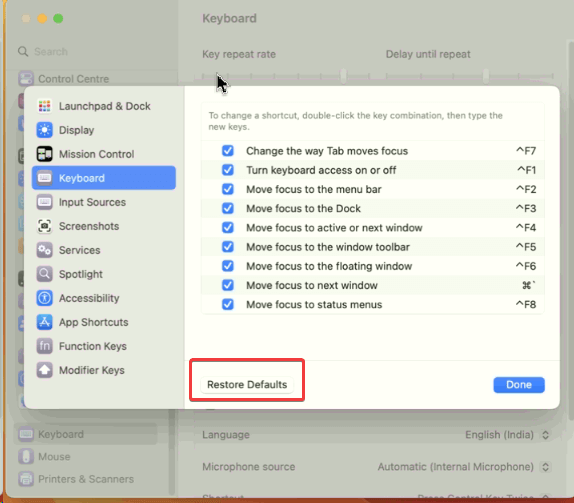Select Display shortcuts category
The image size is (574, 503).
pos(104,130)
